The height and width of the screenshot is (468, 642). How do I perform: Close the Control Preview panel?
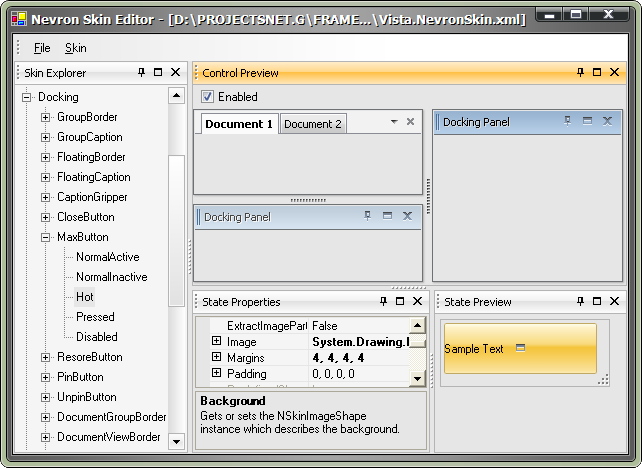pyautogui.click(x=614, y=72)
